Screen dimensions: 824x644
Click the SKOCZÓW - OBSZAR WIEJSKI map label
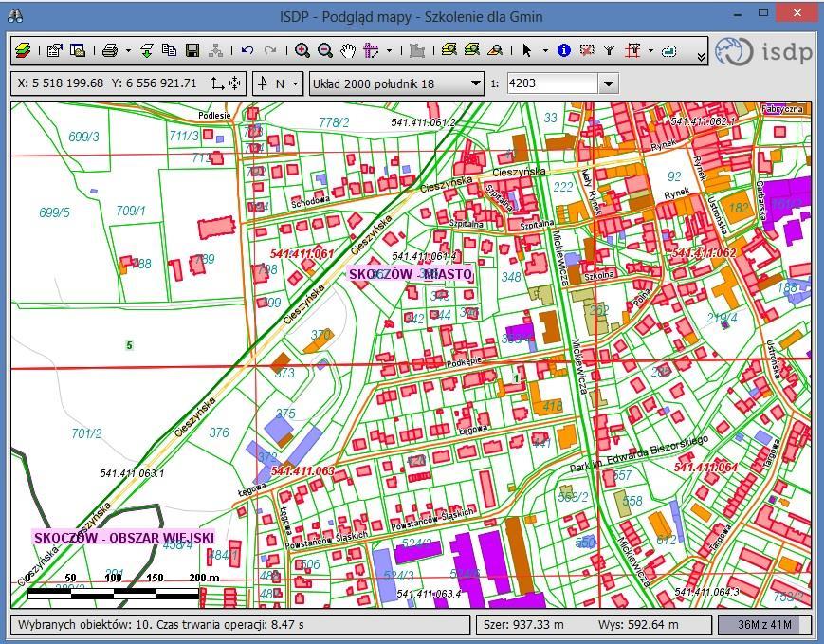pyautogui.click(x=124, y=537)
